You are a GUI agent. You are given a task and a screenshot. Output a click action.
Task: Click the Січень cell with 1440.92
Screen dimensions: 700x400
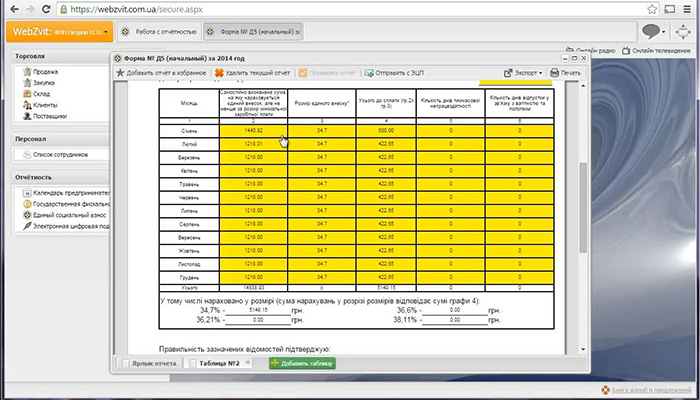click(253, 131)
